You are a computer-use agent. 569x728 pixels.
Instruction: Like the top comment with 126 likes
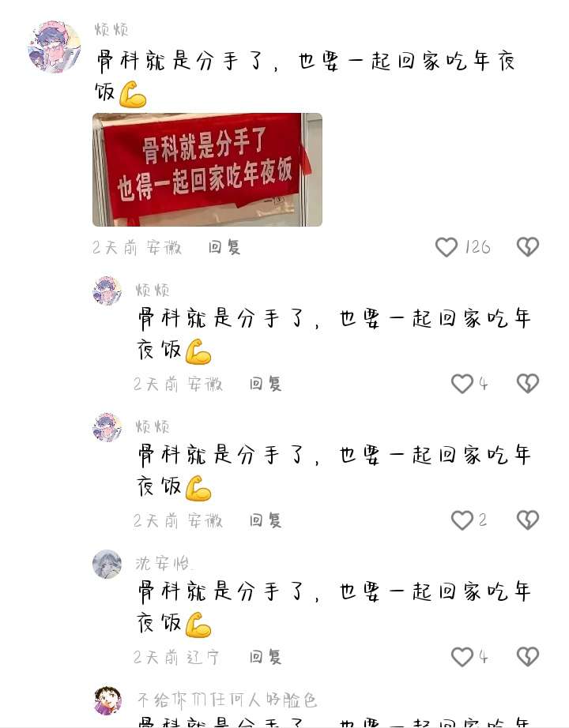click(x=447, y=247)
